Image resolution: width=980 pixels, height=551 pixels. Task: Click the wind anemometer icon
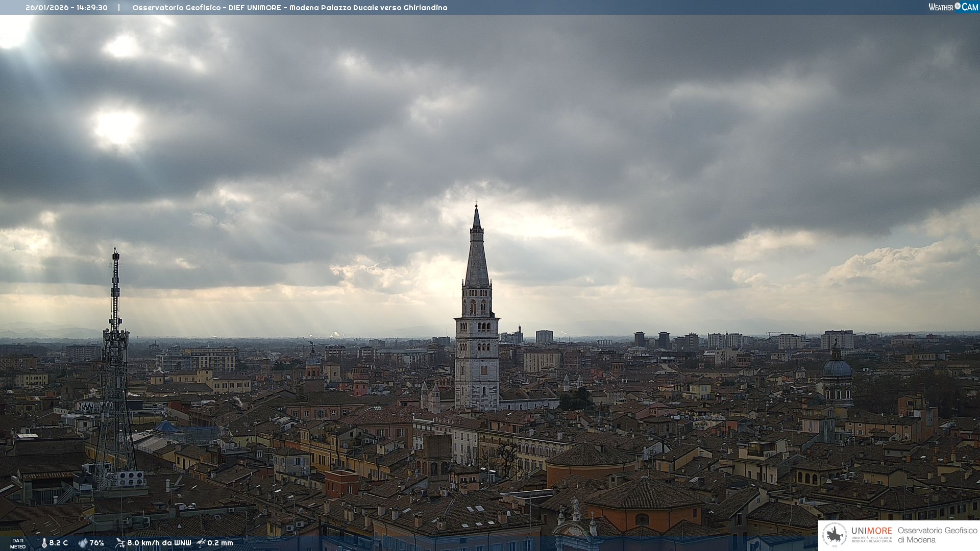tap(120, 543)
